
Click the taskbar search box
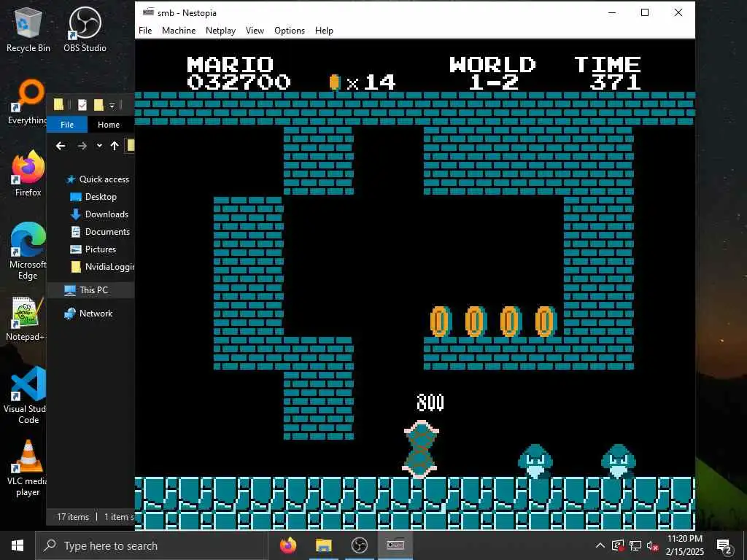coord(152,545)
